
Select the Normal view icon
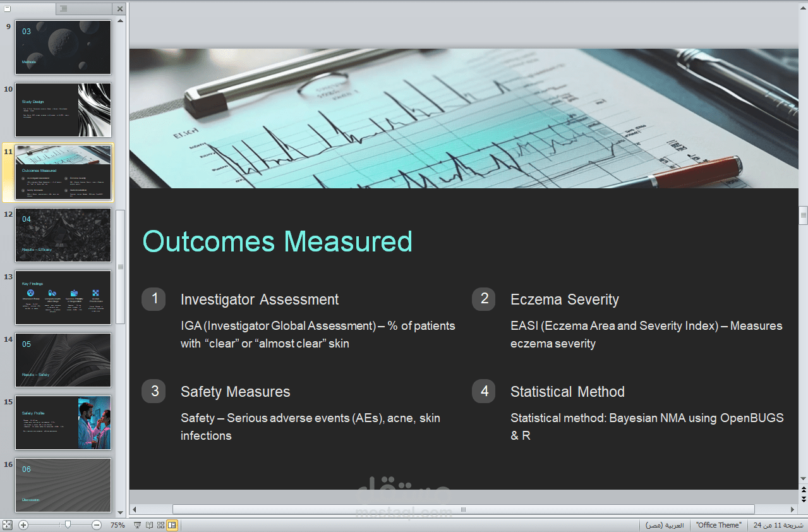pyautogui.click(x=172, y=525)
